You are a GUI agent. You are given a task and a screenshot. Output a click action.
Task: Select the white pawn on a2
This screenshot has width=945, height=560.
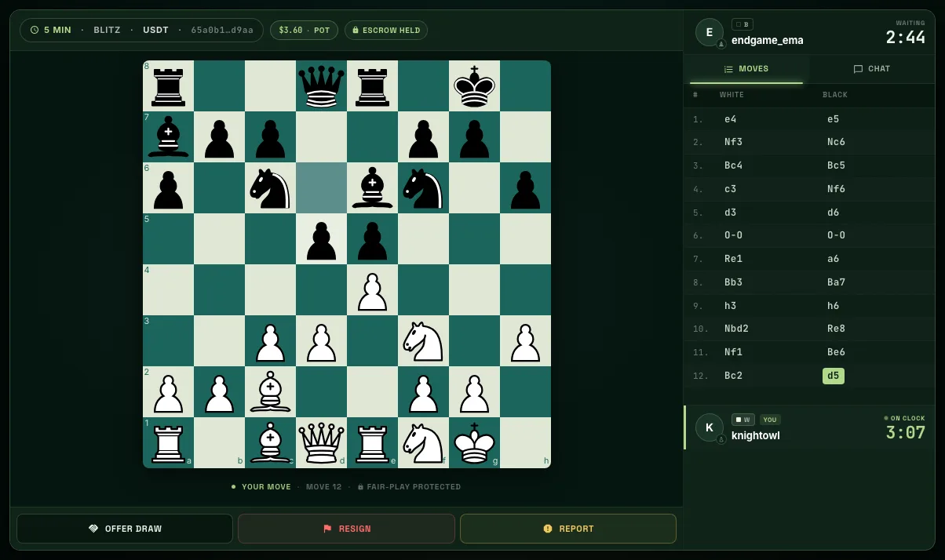click(168, 392)
